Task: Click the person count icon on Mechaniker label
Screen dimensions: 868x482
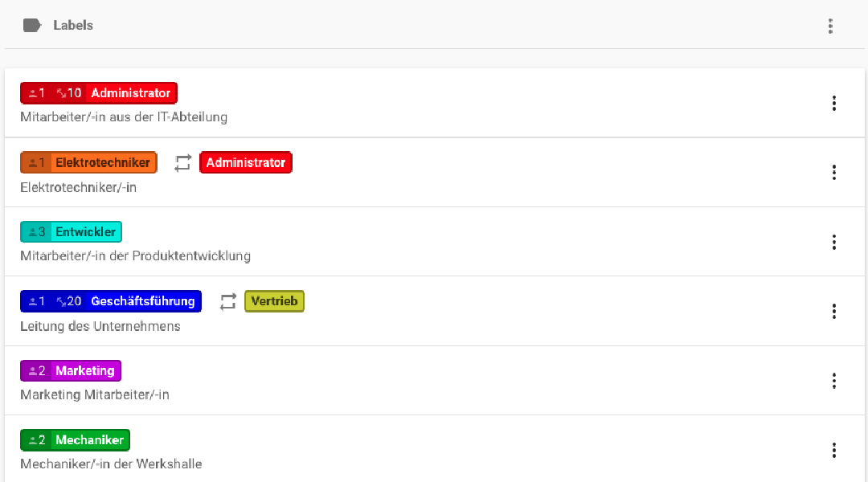Action: point(34,439)
